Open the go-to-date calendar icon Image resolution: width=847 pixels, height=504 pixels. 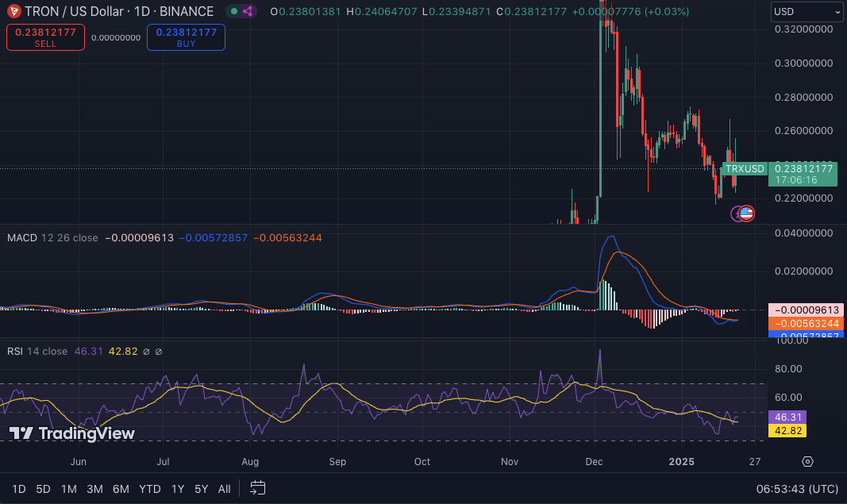[x=258, y=488]
